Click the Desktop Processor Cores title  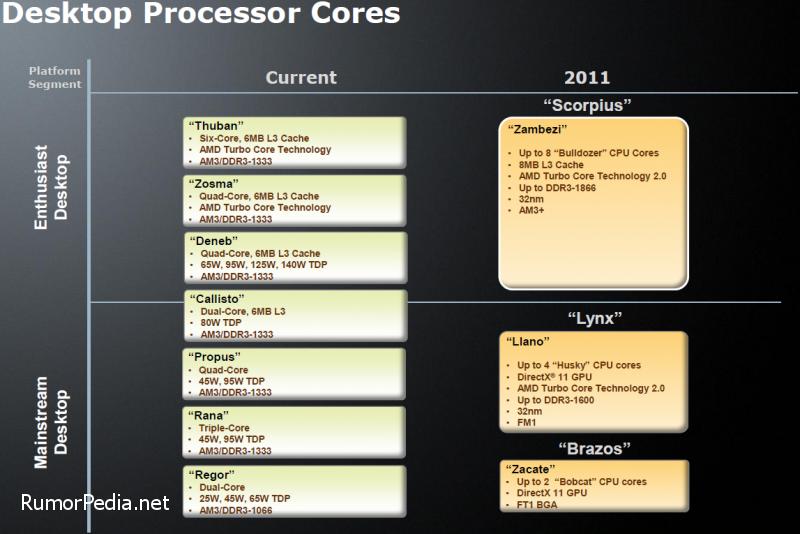click(202, 13)
